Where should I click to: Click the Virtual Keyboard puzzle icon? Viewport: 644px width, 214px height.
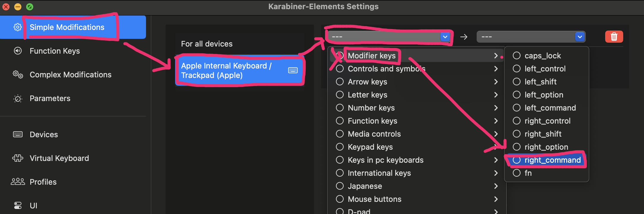(x=18, y=158)
